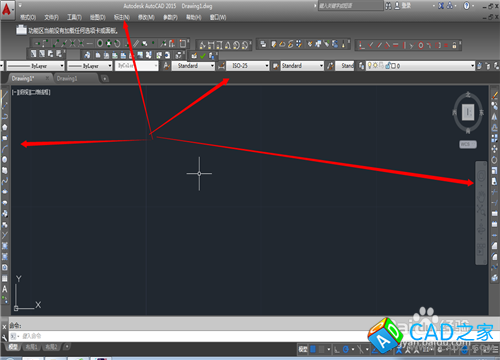Open the 修改(M) menu

[x=146, y=17]
